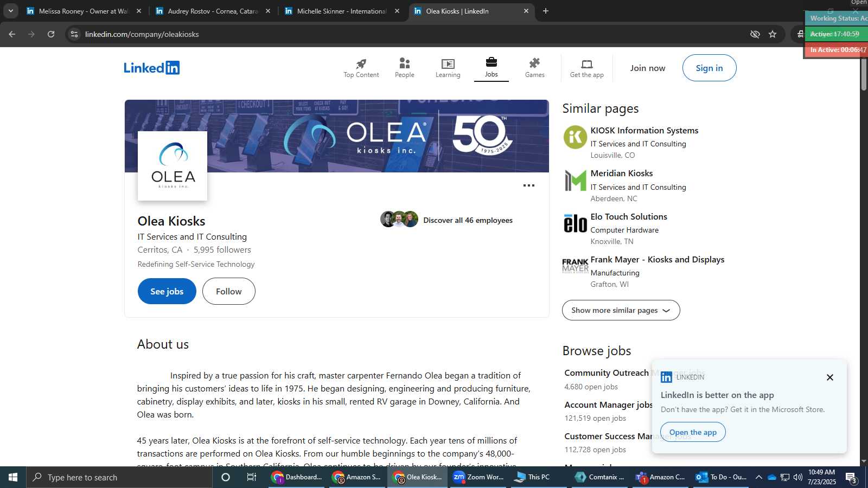Open Outlook To Do from taskbar

[x=722, y=477]
